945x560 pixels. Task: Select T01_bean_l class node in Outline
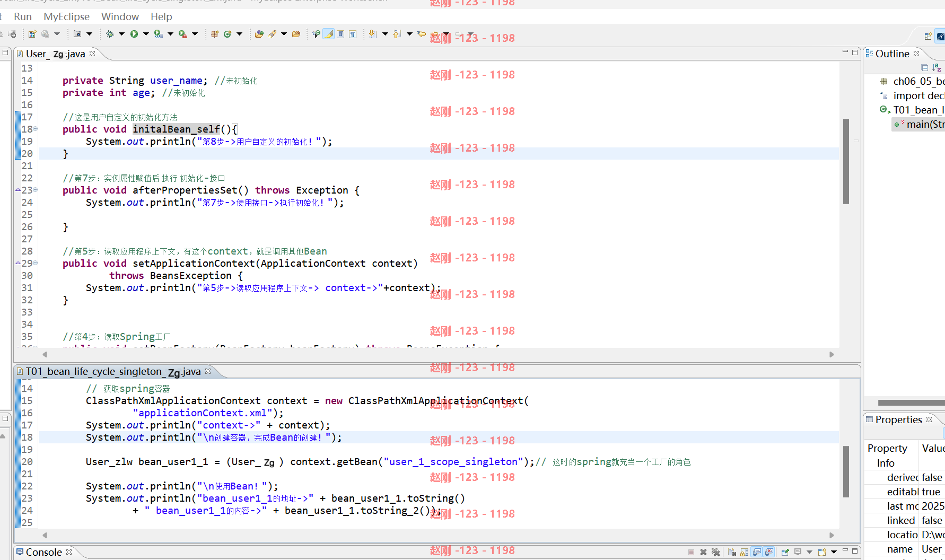click(x=913, y=110)
